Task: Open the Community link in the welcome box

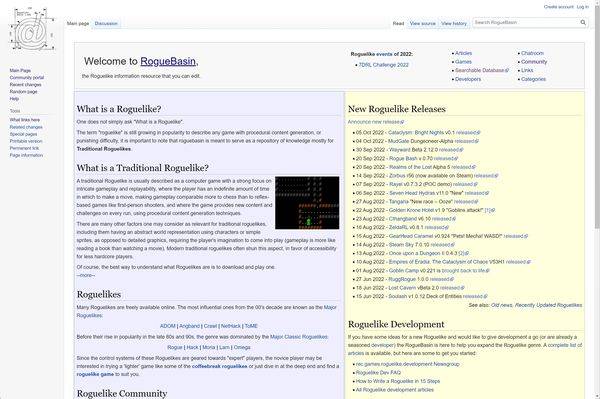Action: (534, 62)
